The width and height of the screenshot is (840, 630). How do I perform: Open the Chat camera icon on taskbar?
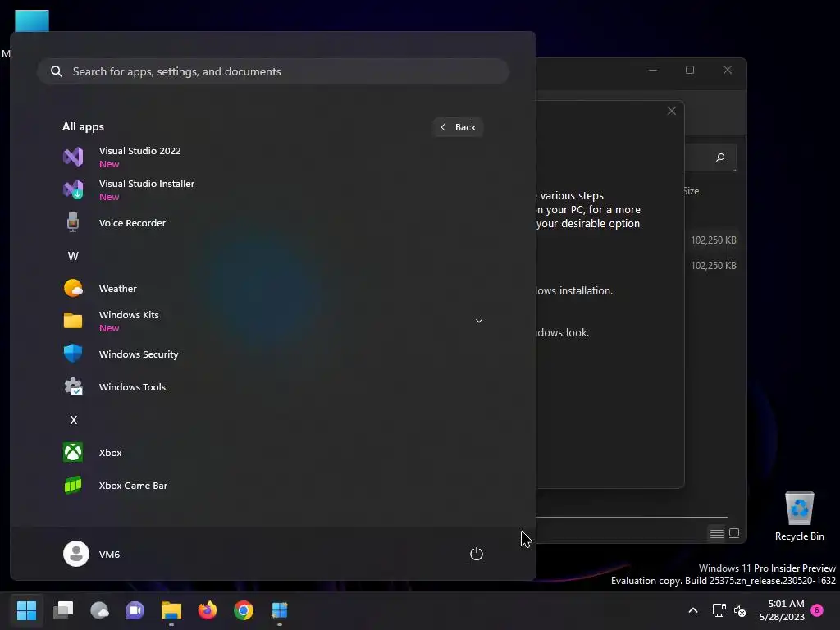[x=135, y=610]
